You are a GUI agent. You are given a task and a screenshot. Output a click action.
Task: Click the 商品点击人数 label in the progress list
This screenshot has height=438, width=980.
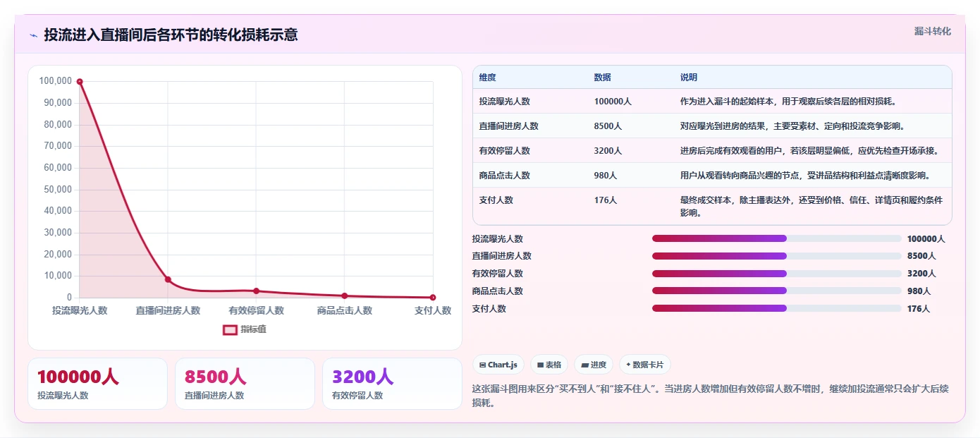[x=498, y=291]
